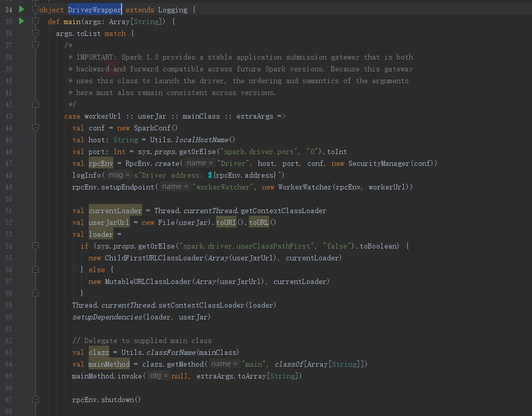Collapse the block comment starting on line 37

pyautogui.click(x=35, y=45)
